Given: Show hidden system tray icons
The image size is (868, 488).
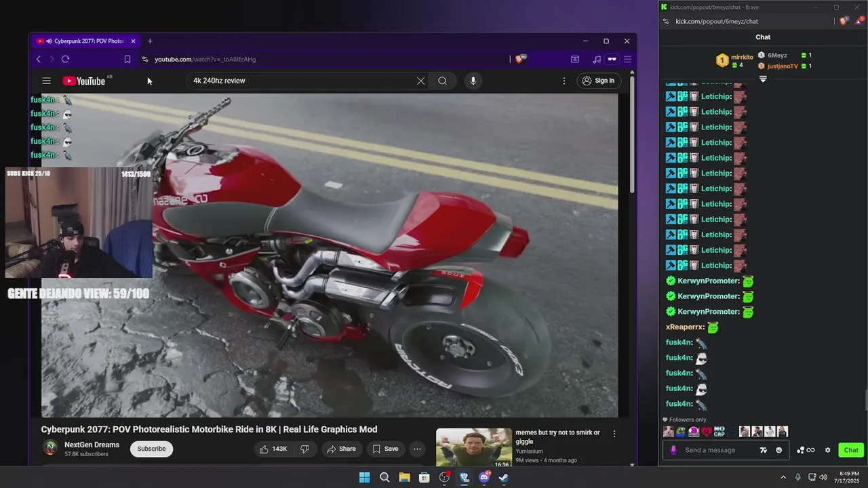Looking at the screenshot, I should 783,477.
